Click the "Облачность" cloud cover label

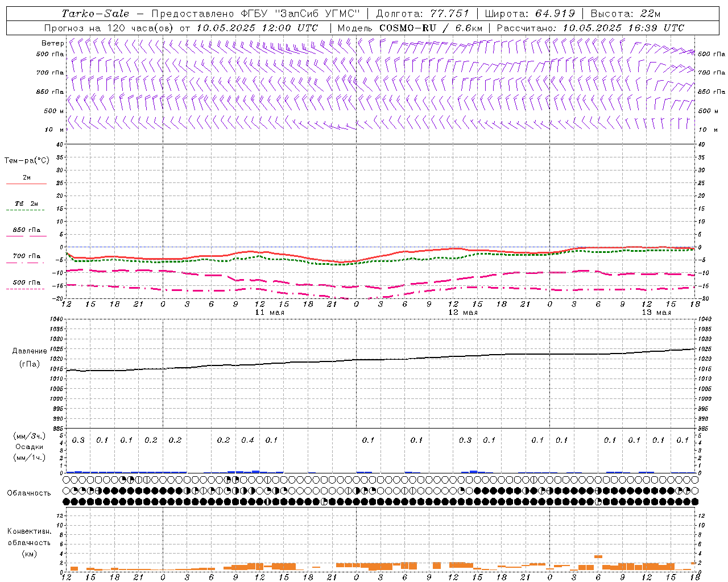click(29, 493)
